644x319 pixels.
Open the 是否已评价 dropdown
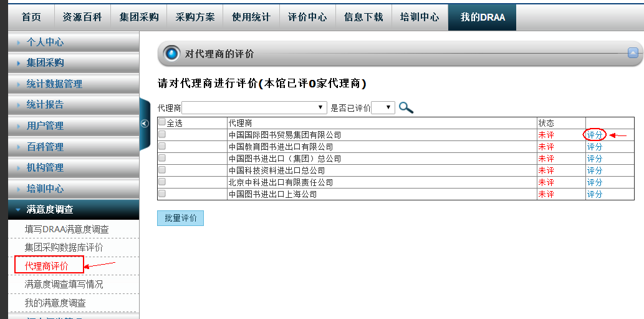point(383,107)
